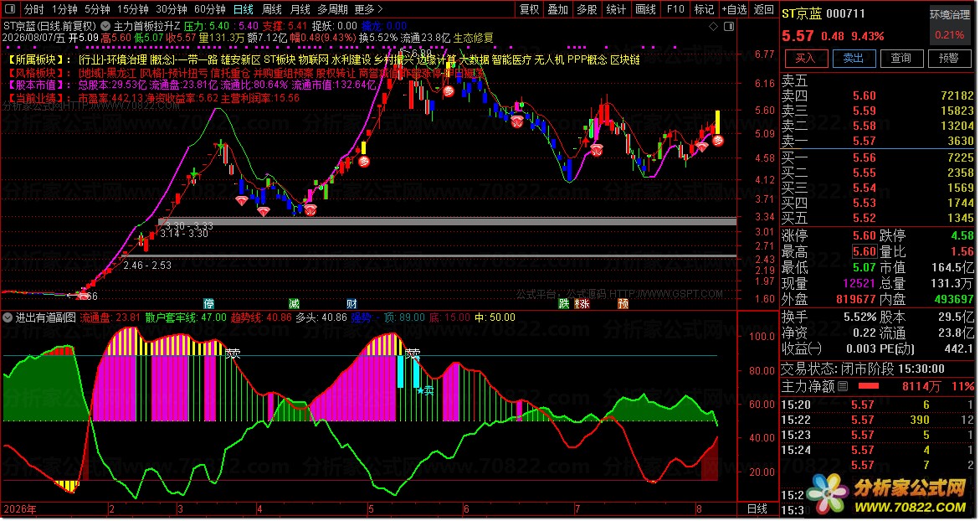The width and height of the screenshot is (980, 521).
Task: Select the 月线 monthly period tab
Action: [300, 9]
